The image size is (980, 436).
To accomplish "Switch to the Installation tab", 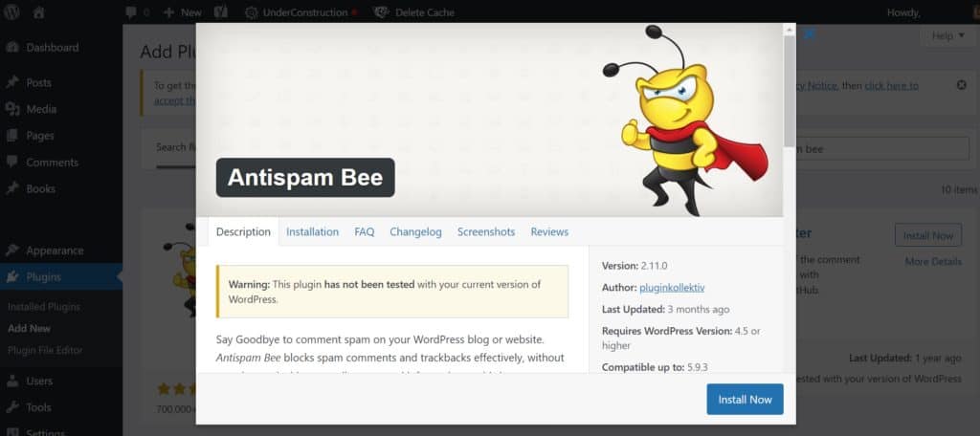I will 313,231.
